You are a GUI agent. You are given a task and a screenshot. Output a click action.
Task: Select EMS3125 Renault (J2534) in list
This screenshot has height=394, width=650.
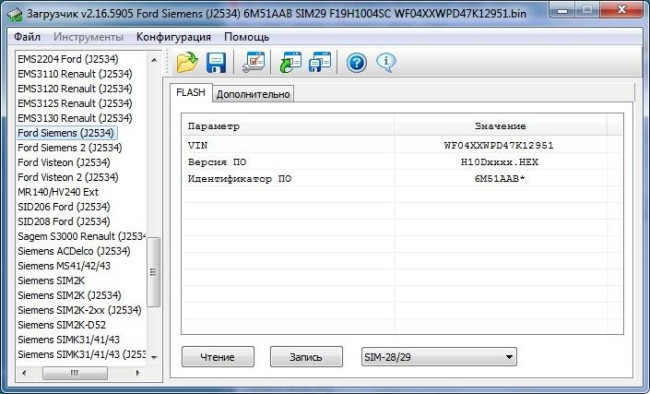point(75,103)
